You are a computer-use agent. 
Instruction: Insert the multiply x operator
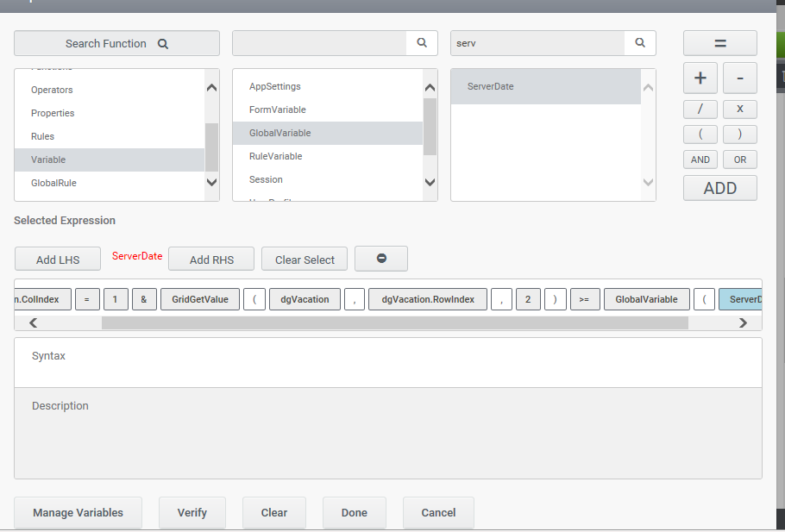point(740,109)
